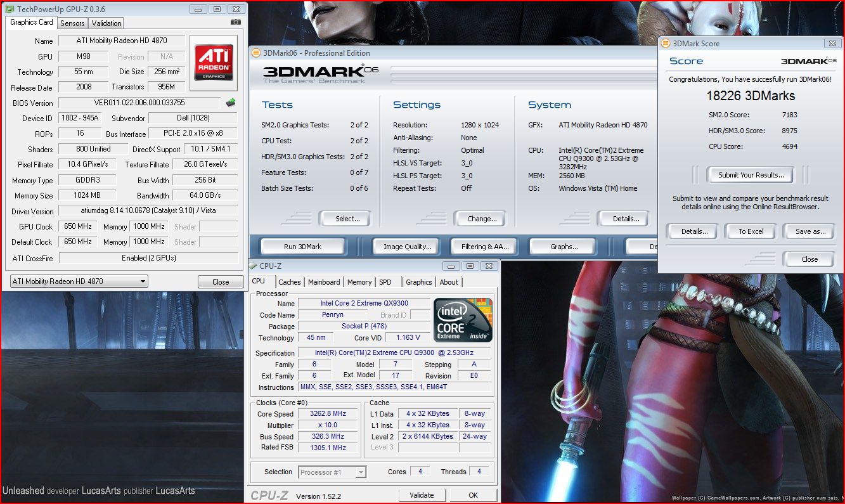The image size is (845, 504).
Task: Click the Memory Size field 1024 MB
Action: [87, 196]
